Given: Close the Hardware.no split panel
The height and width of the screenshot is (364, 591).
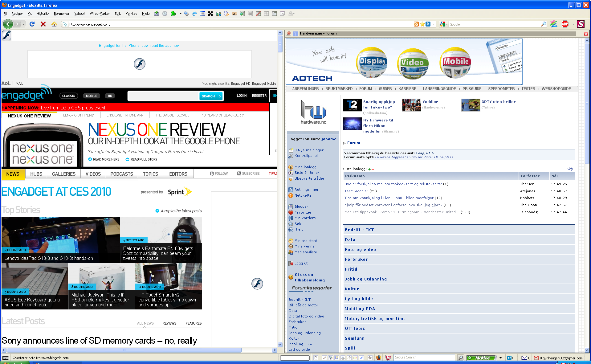Looking at the screenshot, I should [x=586, y=34].
